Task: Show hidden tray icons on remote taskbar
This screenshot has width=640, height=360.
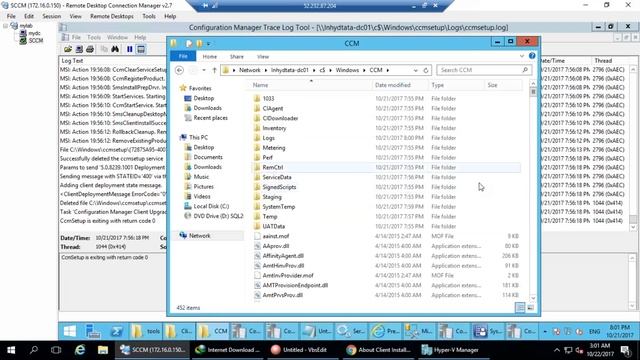Action: point(545,331)
